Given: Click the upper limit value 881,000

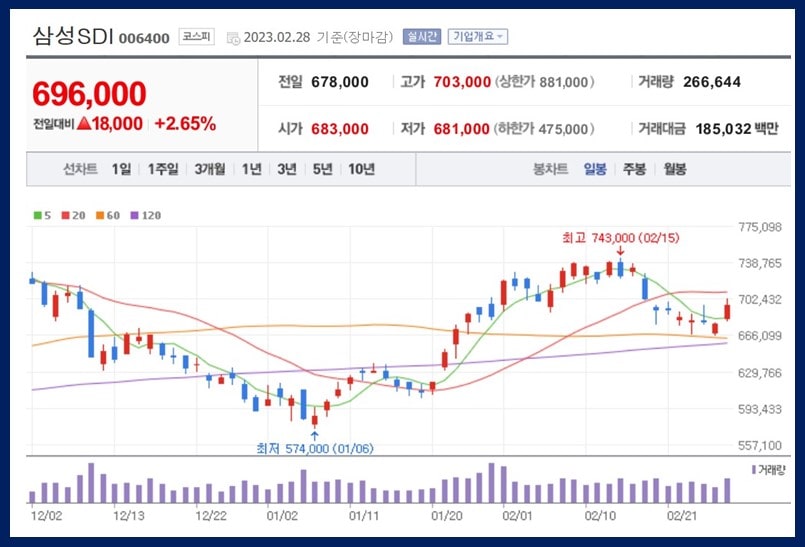Looking at the screenshot, I should [x=564, y=82].
